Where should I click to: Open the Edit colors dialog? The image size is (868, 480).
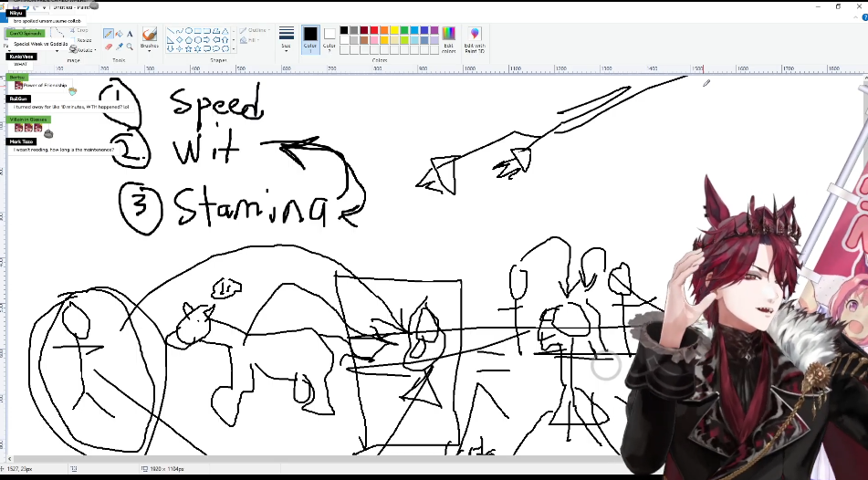(448, 40)
